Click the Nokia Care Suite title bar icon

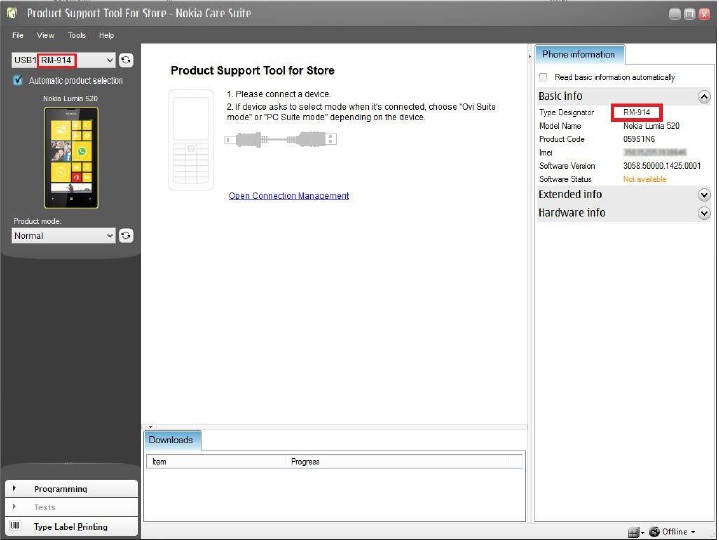click(x=12, y=13)
